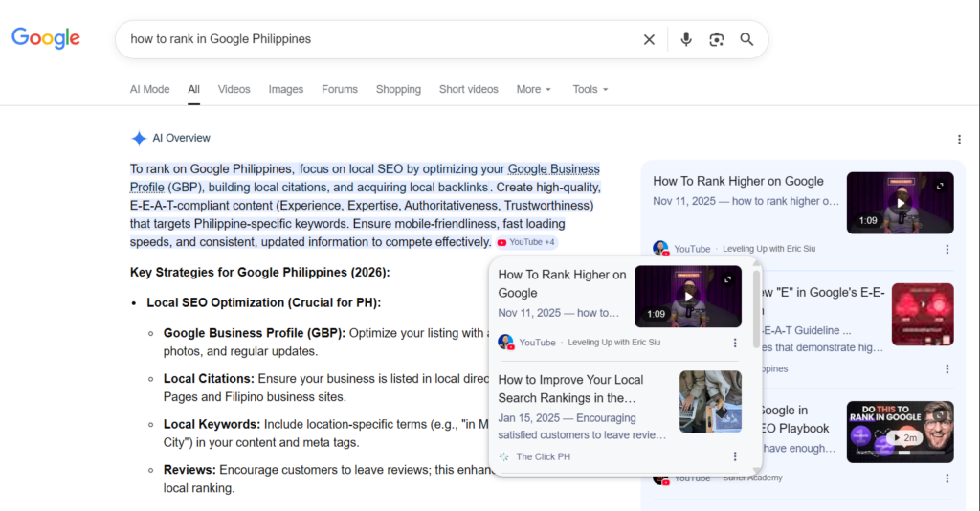
Task: Open options for sidebar E-E-A-T result
Action: [947, 369]
